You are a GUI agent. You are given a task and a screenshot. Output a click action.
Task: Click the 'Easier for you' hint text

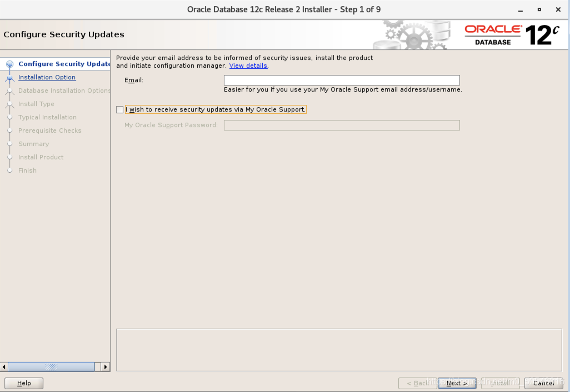(x=343, y=90)
